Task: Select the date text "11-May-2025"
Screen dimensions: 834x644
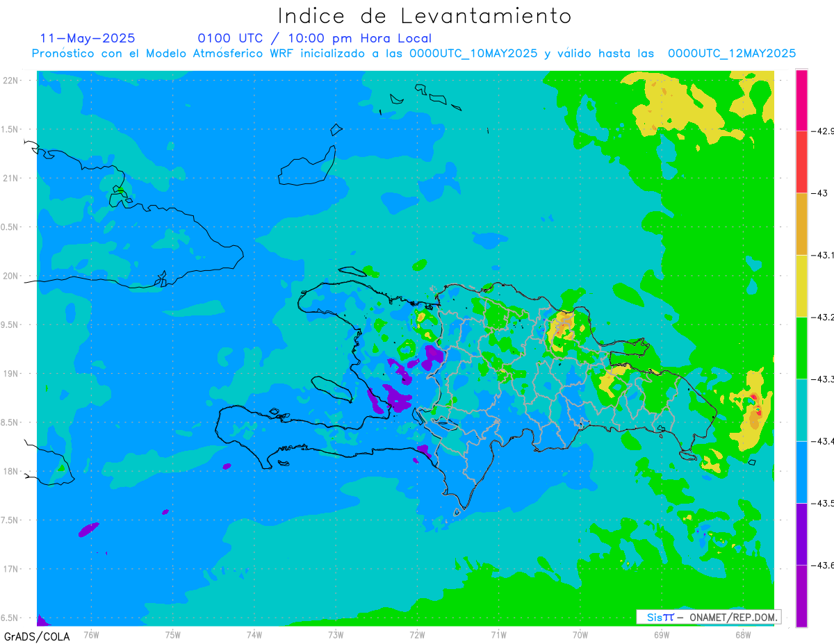Action: click(x=88, y=38)
